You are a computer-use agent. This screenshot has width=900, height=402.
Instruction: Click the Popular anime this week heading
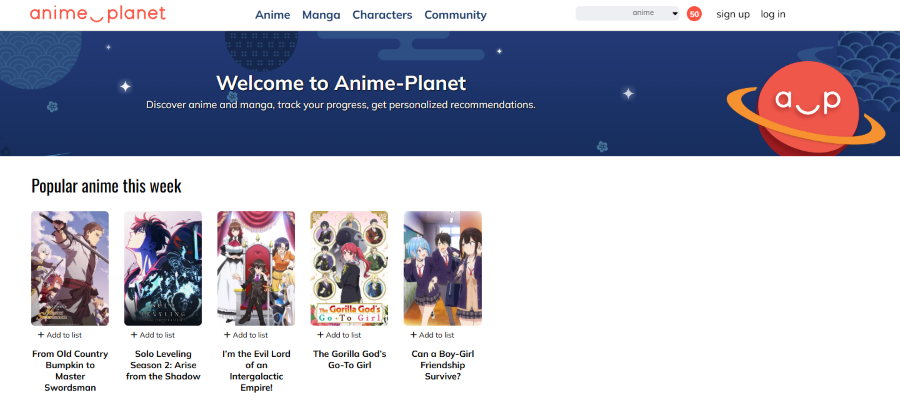[x=106, y=186]
